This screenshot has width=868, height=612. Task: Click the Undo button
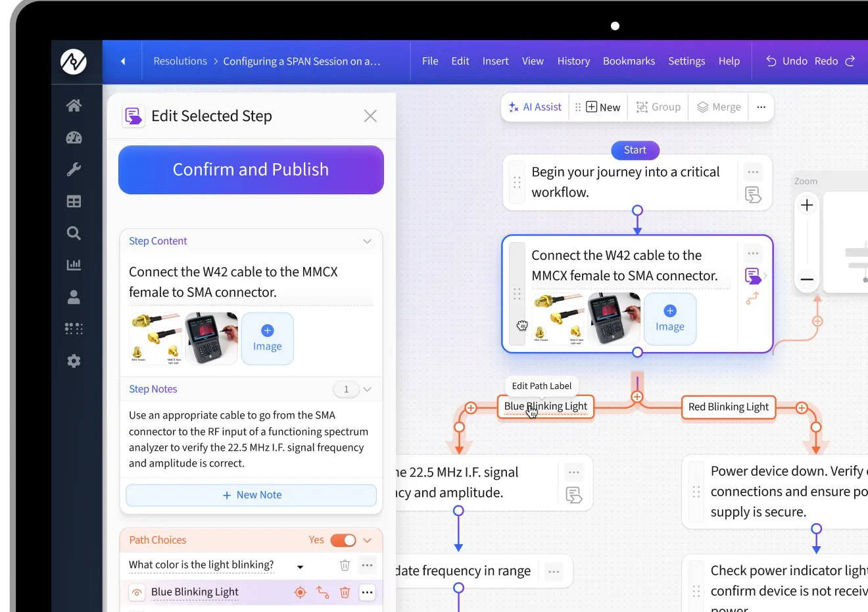click(x=786, y=61)
